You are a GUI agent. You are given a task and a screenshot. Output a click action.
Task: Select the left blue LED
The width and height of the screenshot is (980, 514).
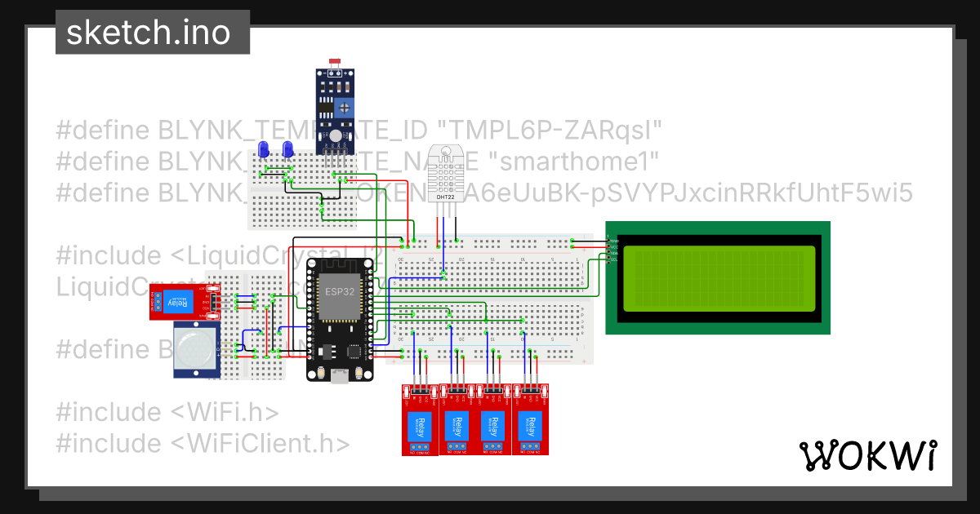(264, 151)
